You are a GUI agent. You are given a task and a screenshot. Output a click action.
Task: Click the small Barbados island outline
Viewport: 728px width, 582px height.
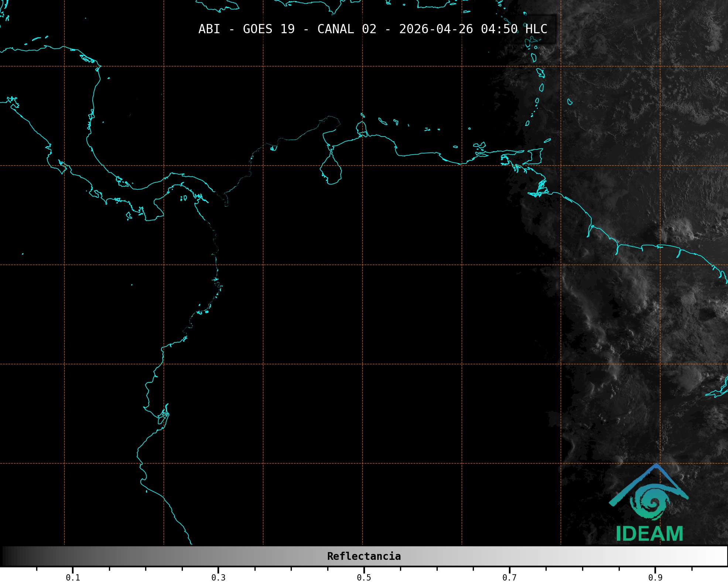[570, 102]
